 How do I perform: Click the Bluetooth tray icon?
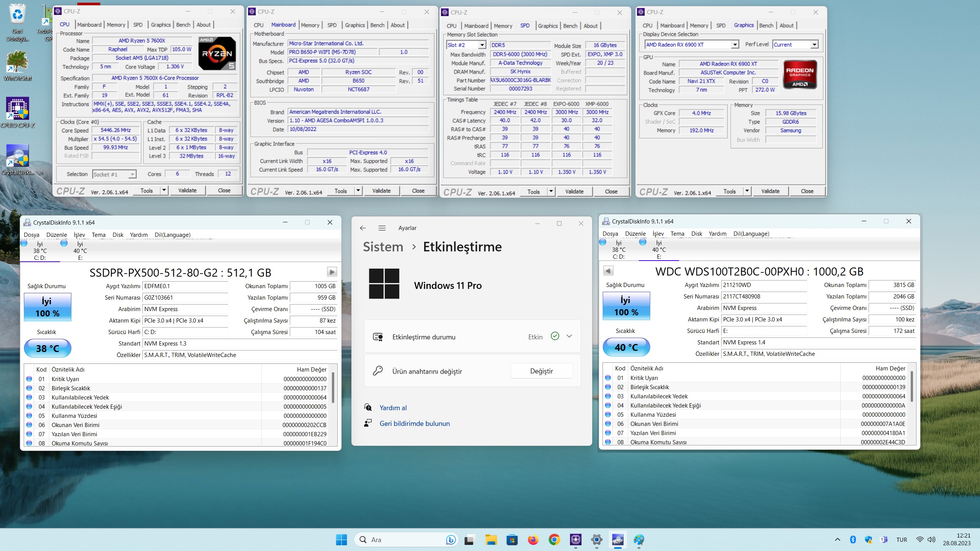853,540
